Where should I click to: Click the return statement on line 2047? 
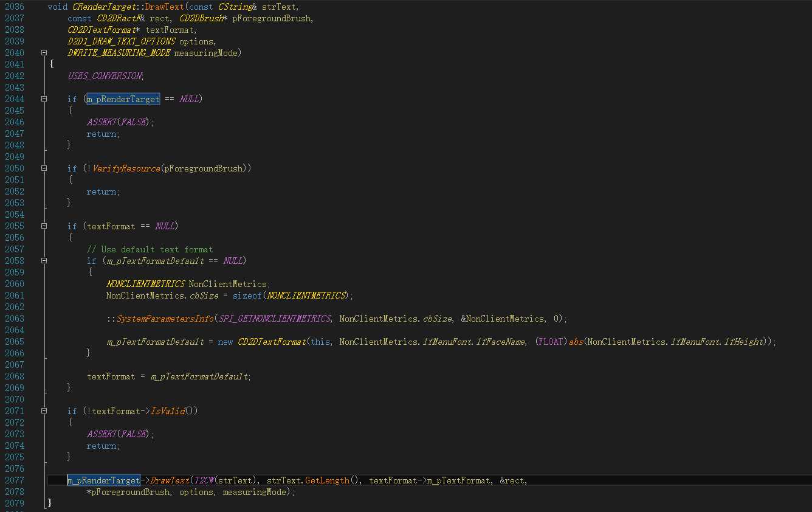click(101, 134)
